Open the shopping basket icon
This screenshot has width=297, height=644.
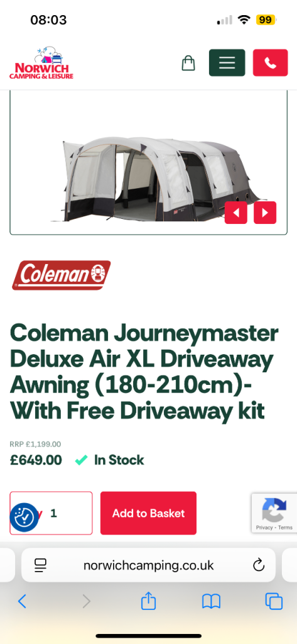pyautogui.click(x=188, y=63)
